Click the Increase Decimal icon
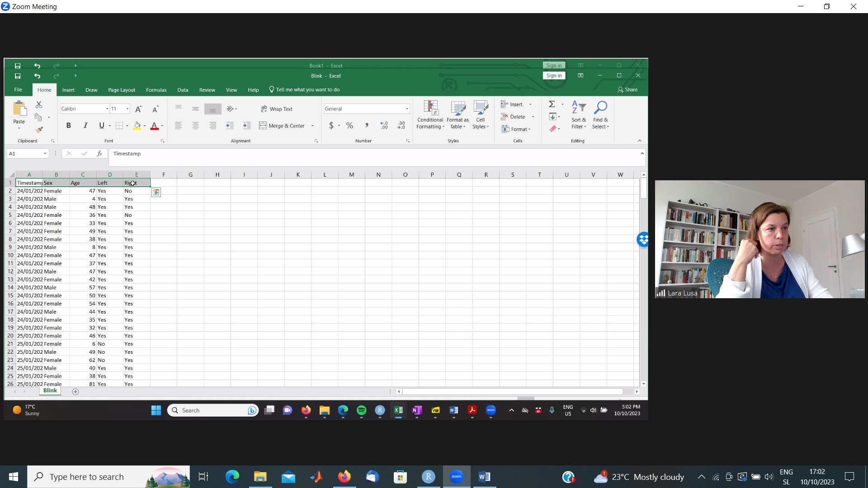The width and height of the screenshot is (868, 488). pyautogui.click(x=384, y=126)
